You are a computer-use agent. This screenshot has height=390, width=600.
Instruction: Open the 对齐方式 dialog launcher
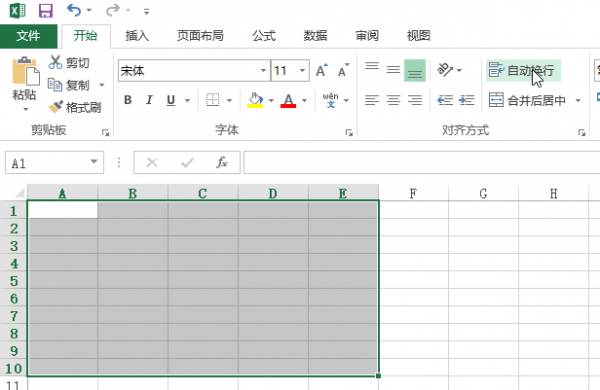[582, 132]
